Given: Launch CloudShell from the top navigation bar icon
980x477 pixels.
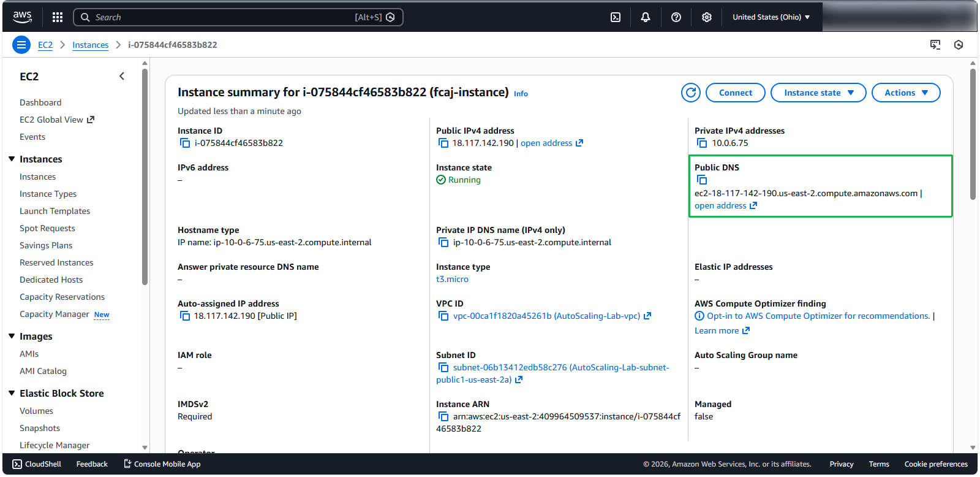Looking at the screenshot, I should click(x=616, y=17).
